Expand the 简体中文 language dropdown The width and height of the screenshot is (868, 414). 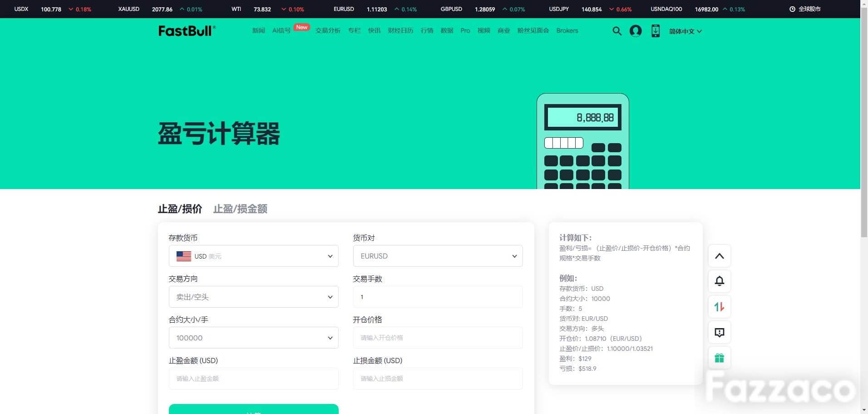(x=686, y=31)
